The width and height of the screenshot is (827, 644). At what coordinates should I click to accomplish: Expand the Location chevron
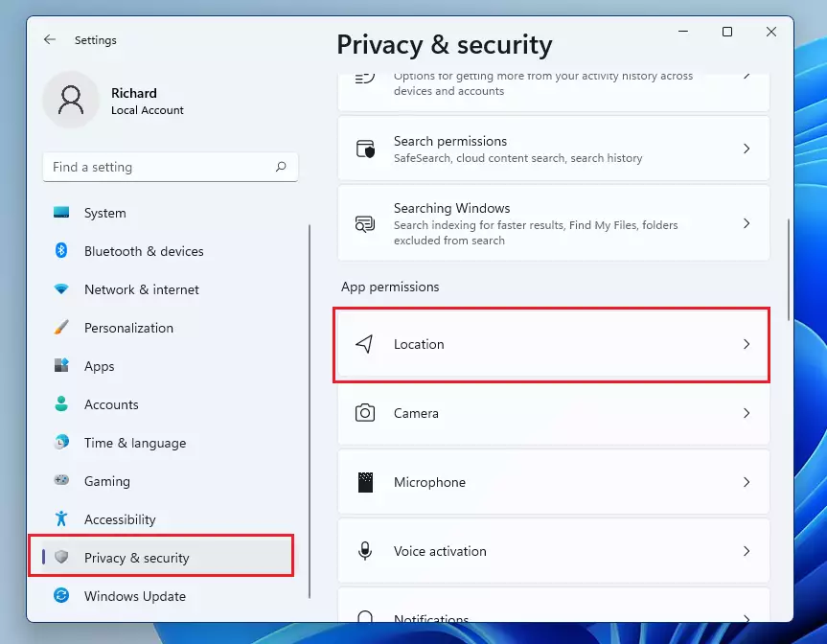tap(747, 344)
